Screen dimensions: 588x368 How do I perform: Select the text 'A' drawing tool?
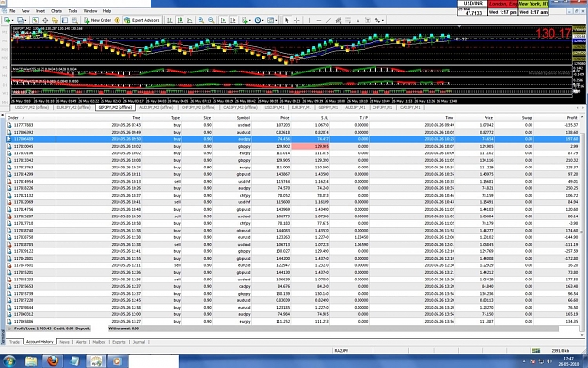(358, 20)
